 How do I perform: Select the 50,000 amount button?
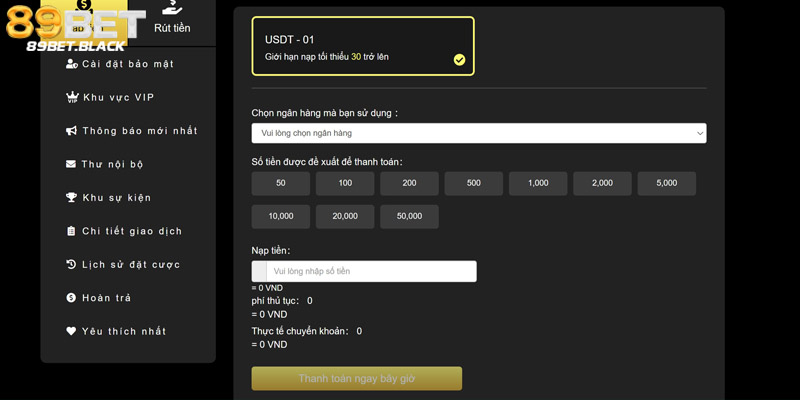pos(409,216)
